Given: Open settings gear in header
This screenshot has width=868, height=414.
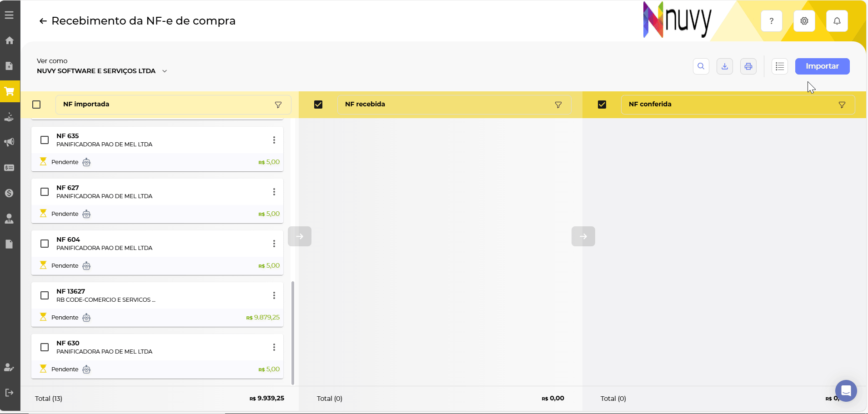Looking at the screenshot, I should point(804,21).
